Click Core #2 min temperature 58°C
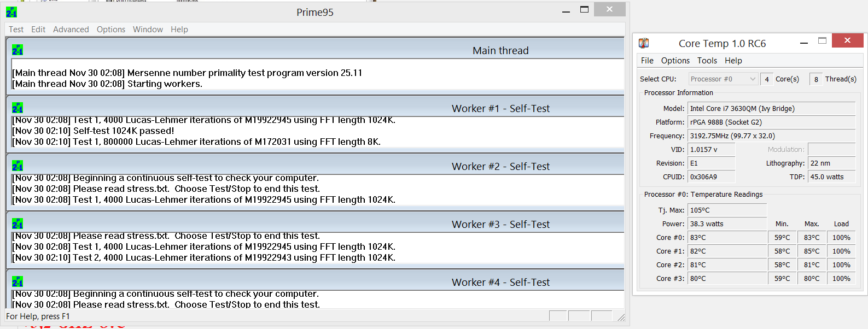868x329 pixels. pos(782,265)
